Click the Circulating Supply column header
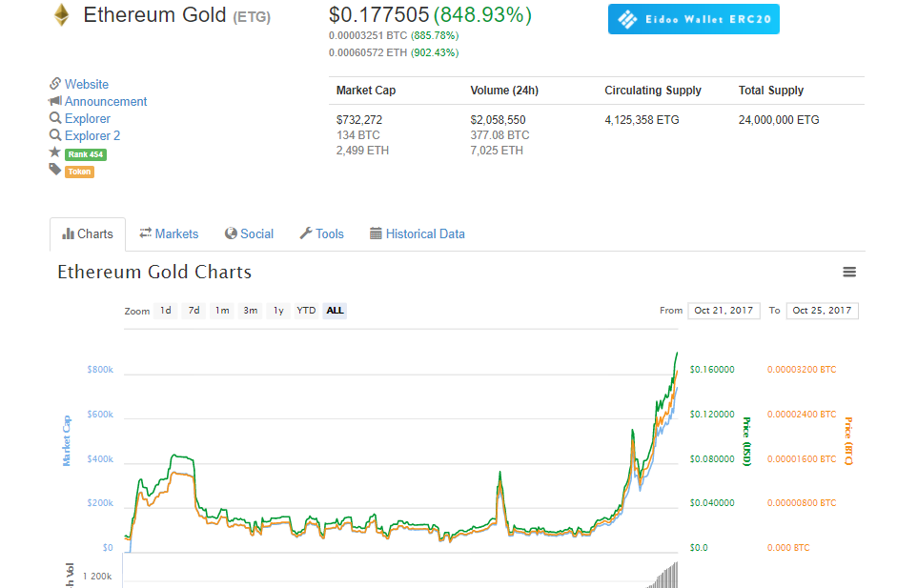897x588 pixels. [x=653, y=91]
